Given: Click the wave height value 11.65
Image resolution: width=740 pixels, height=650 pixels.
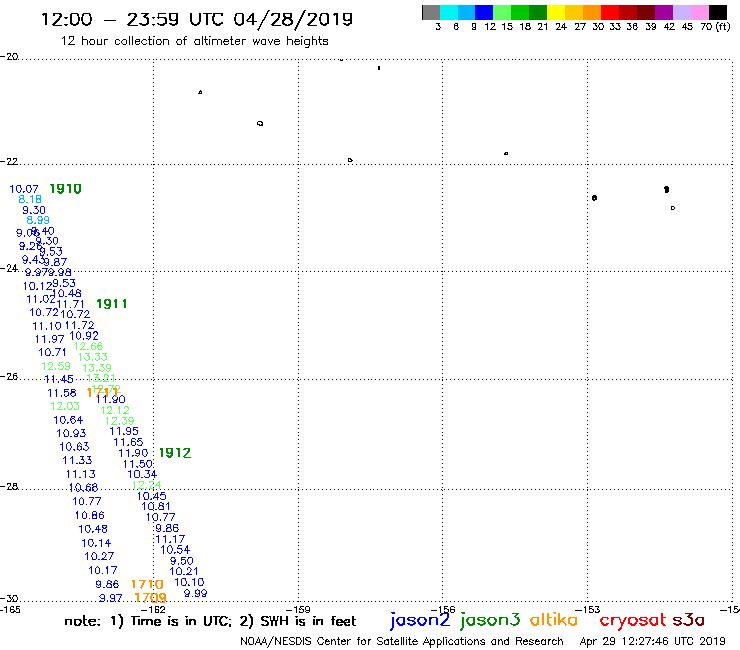Looking at the screenshot, I should pyautogui.click(x=128, y=442).
